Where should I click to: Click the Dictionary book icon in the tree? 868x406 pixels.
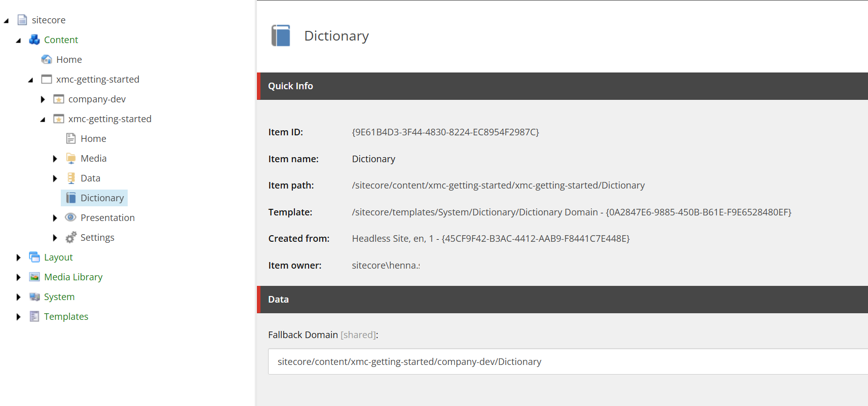71,198
